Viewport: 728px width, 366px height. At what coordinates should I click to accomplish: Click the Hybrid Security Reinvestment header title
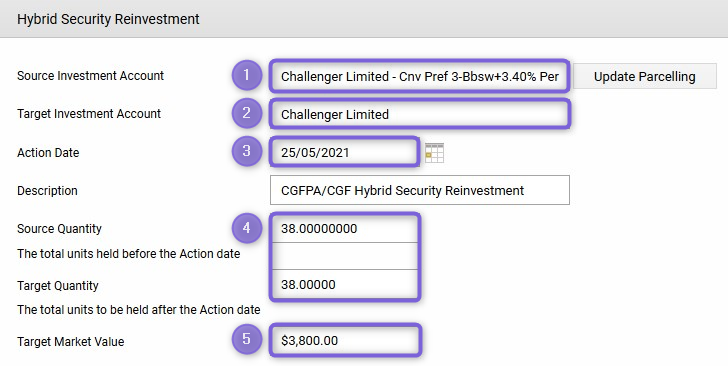pos(108,19)
